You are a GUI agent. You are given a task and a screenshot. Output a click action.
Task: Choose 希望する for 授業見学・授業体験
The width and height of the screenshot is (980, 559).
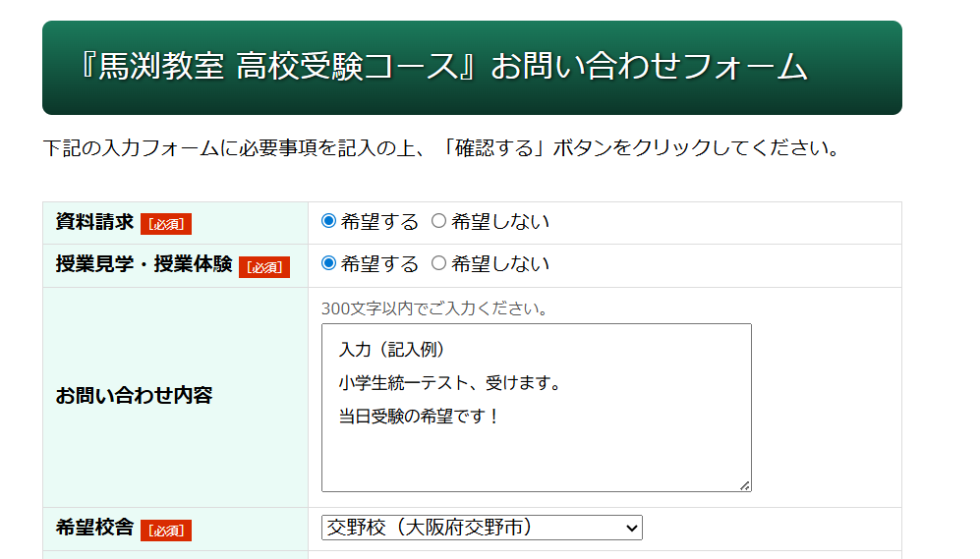pos(329,263)
